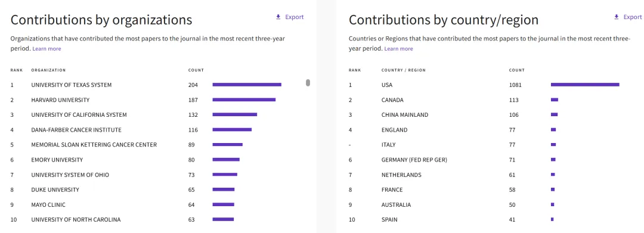Export the contributions by country/region data
The width and height of the screenshot is (644, 233).
[627, 17]
